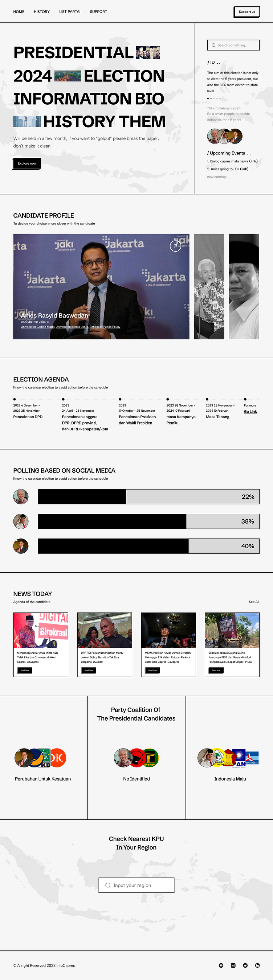Open the SUPPORT nav item
The height and width of the screenshot is (980, 273).
click(98, 12)
